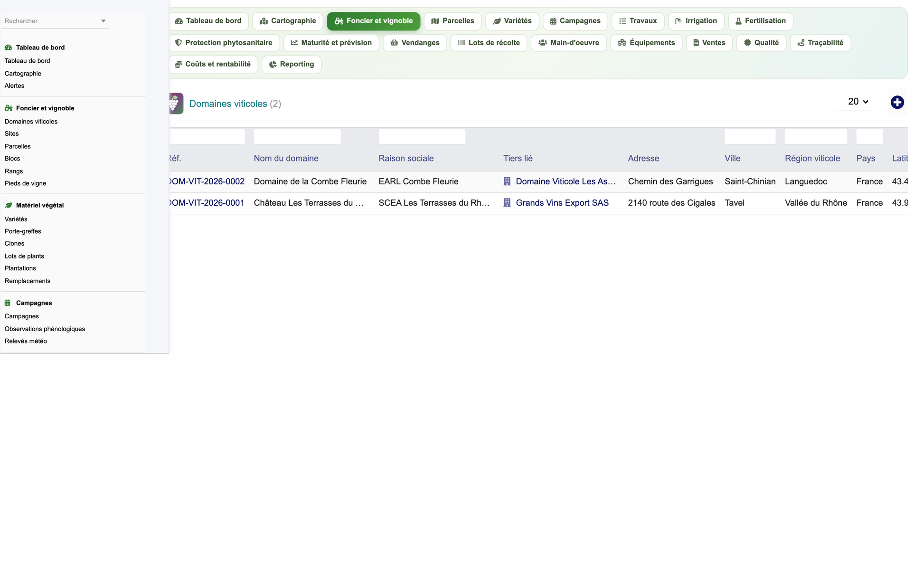Click the Vallée du Rhône region cell
The height and width of the screenshot is (572, 924).
(816, 203)
